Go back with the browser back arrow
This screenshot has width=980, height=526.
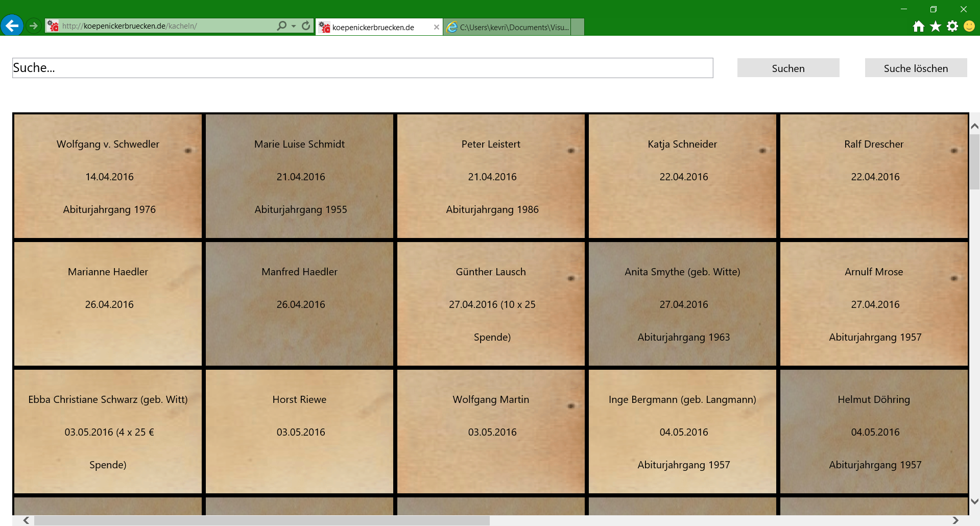tap(12, 26)
